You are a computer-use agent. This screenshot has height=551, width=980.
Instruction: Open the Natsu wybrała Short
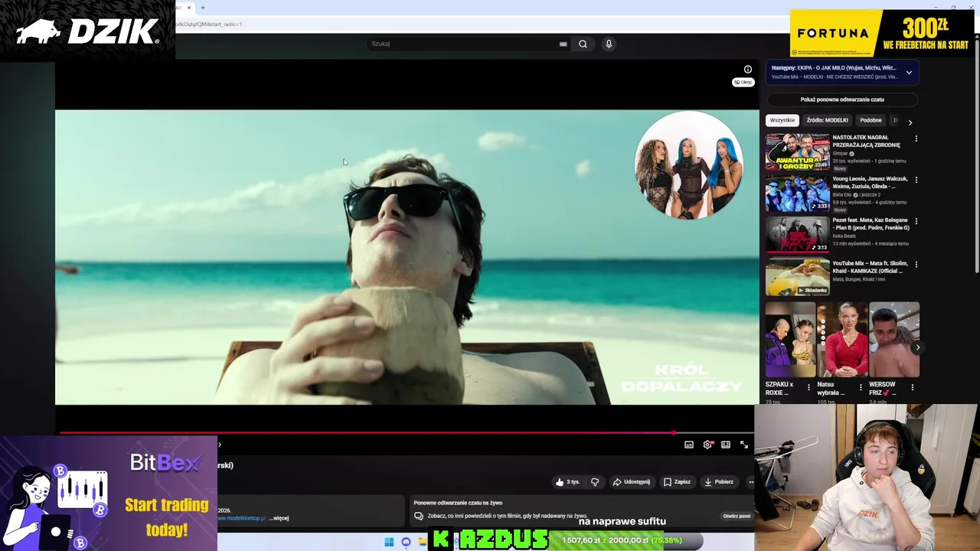[842, 340]
